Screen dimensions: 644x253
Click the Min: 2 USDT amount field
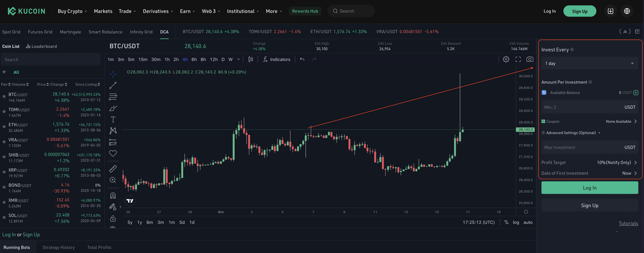click(582, 107)
